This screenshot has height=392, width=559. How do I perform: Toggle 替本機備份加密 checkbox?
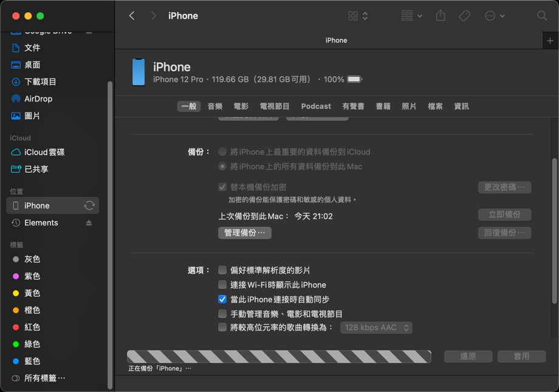coord(222,187)
